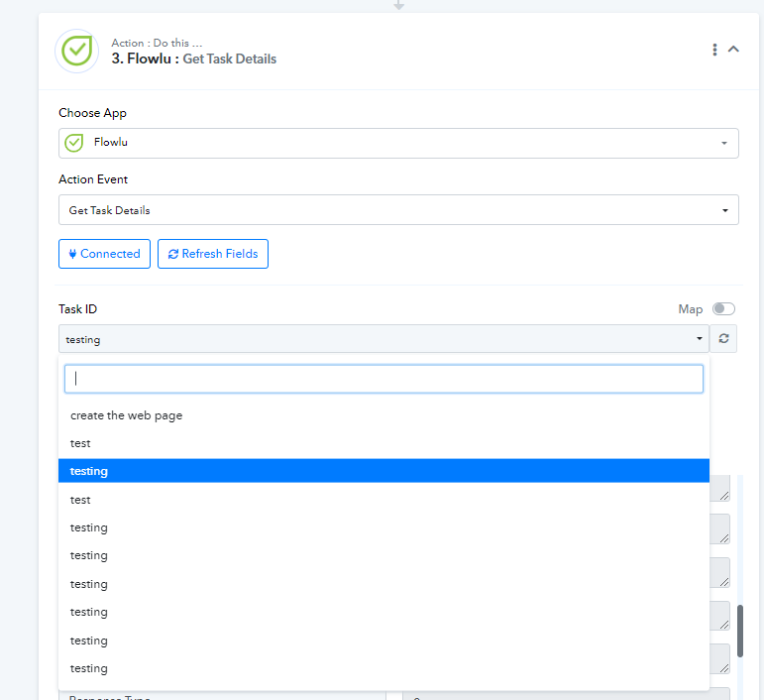Focus the search box in Task ID dropdown
The image size is (764, 700).
tap(383, 379)
